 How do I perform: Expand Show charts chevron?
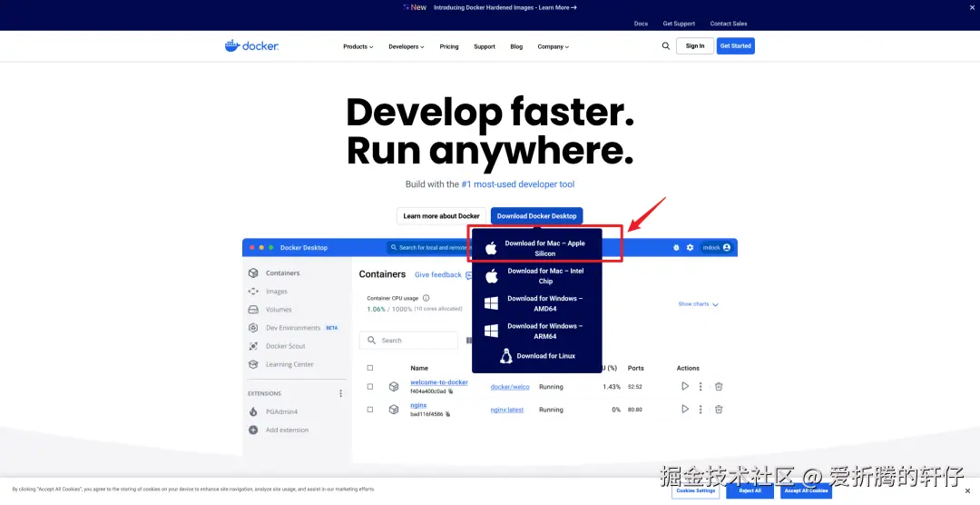pyautogui.click(x=716, y=305)
